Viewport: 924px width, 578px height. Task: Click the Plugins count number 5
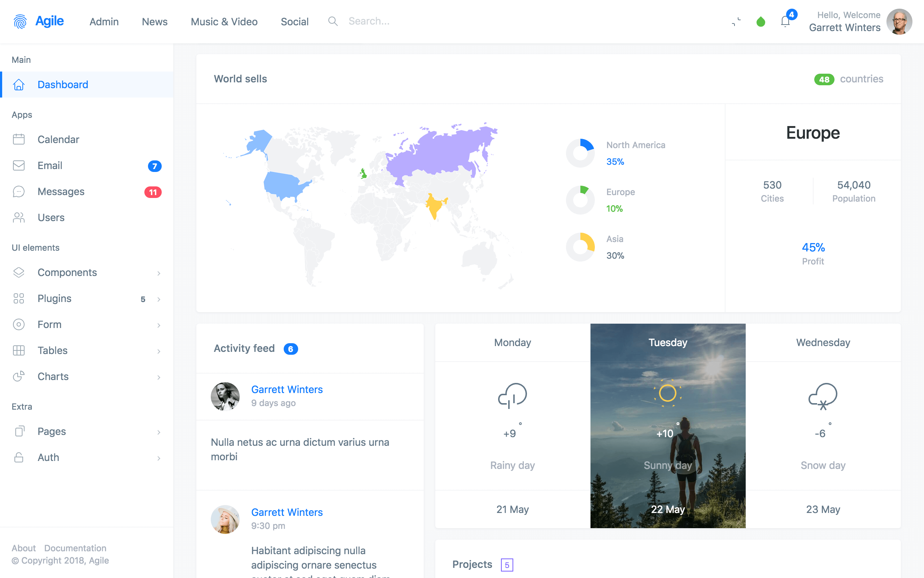[143, 299]
